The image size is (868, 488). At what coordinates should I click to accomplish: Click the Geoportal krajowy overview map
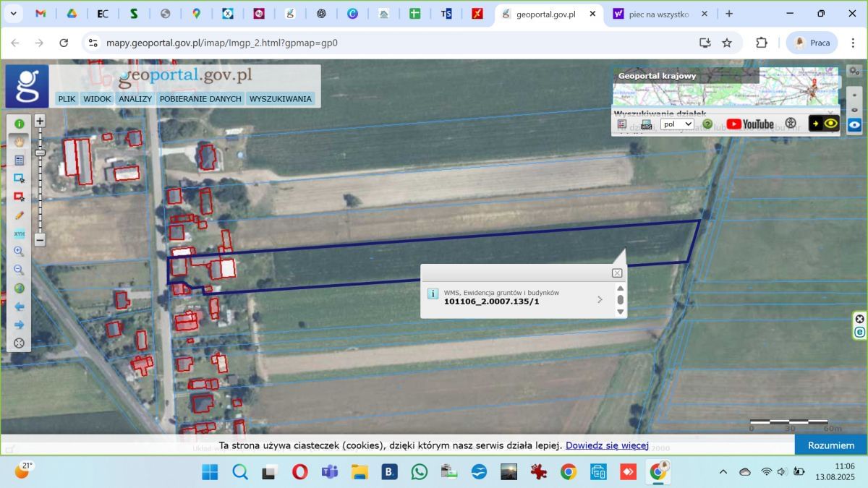point(726,87)
